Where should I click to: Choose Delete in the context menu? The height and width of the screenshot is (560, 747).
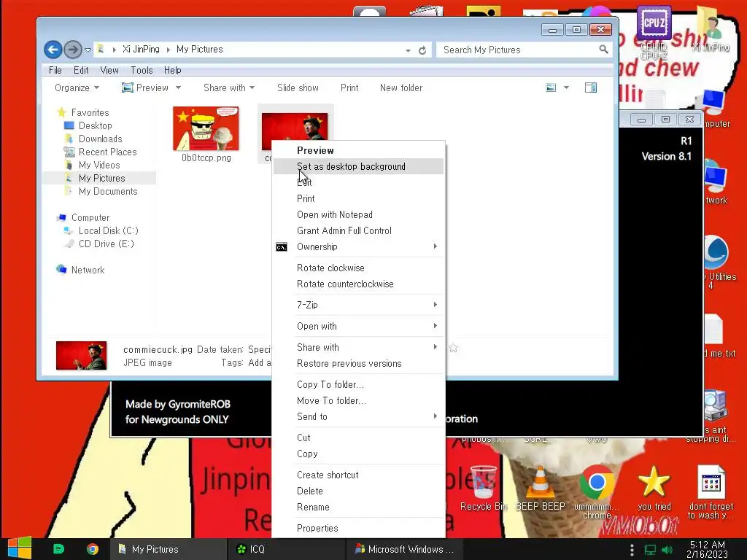coord(358,491)
